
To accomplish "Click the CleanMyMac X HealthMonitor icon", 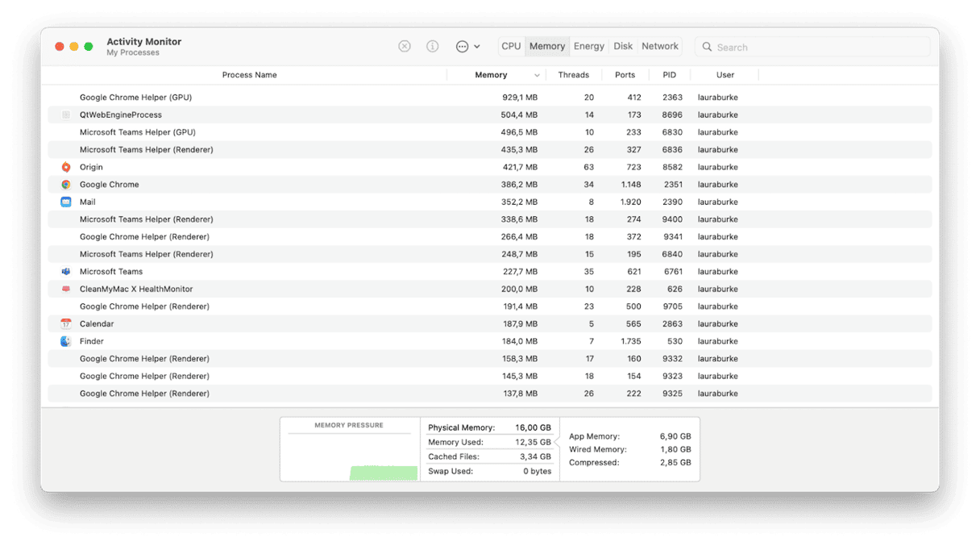I will tap(66, 289).
